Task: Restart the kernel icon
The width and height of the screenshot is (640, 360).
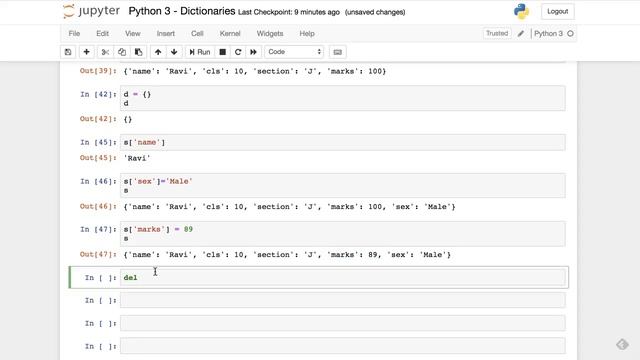Action: [x=238, y=52]
